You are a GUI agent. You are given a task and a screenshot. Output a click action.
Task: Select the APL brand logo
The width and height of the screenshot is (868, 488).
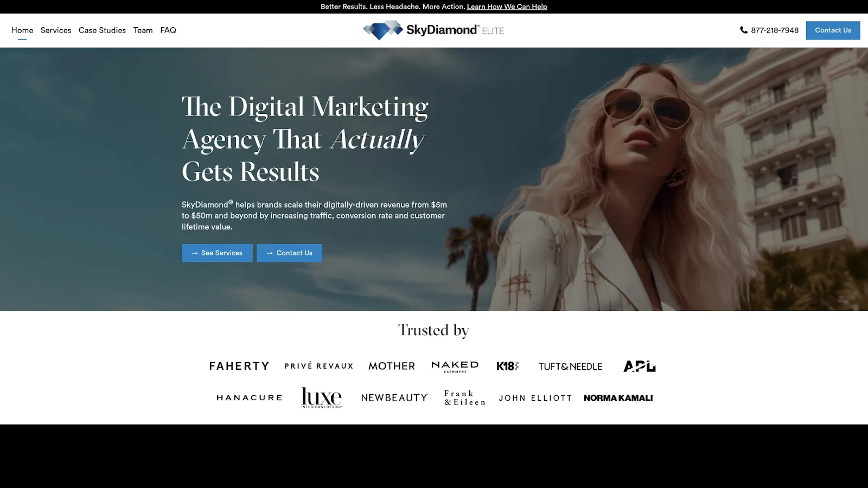pos(639,366)
